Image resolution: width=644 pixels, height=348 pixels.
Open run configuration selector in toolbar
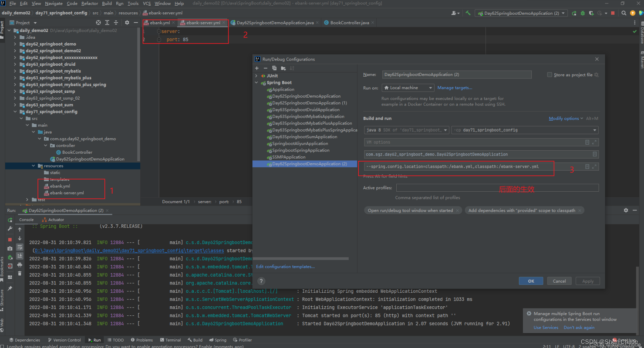click(521, 13)
